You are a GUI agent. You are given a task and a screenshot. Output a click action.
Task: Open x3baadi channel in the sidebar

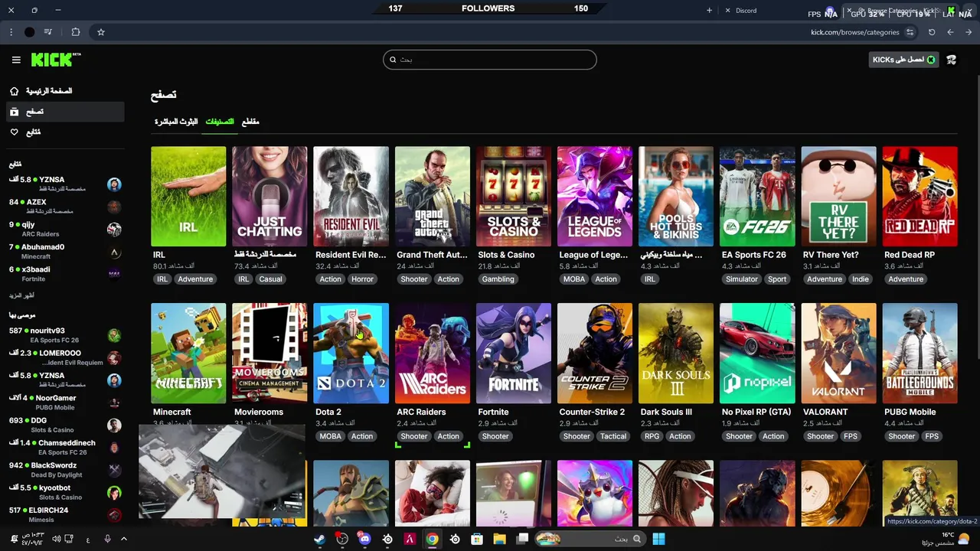[65, 273]
